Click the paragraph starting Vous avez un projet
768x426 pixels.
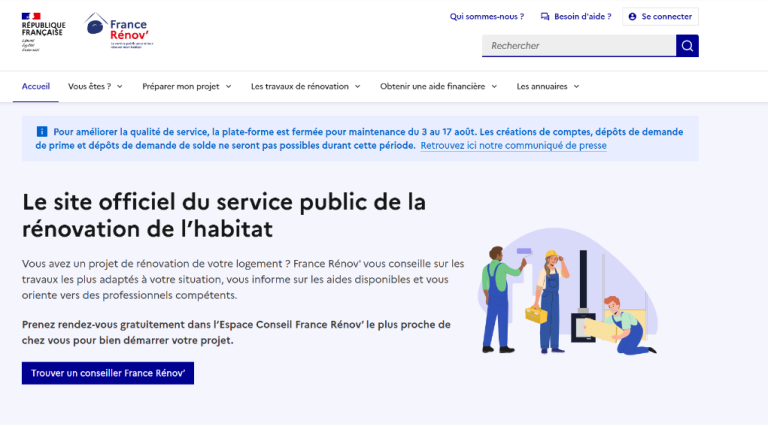point(243,280)
